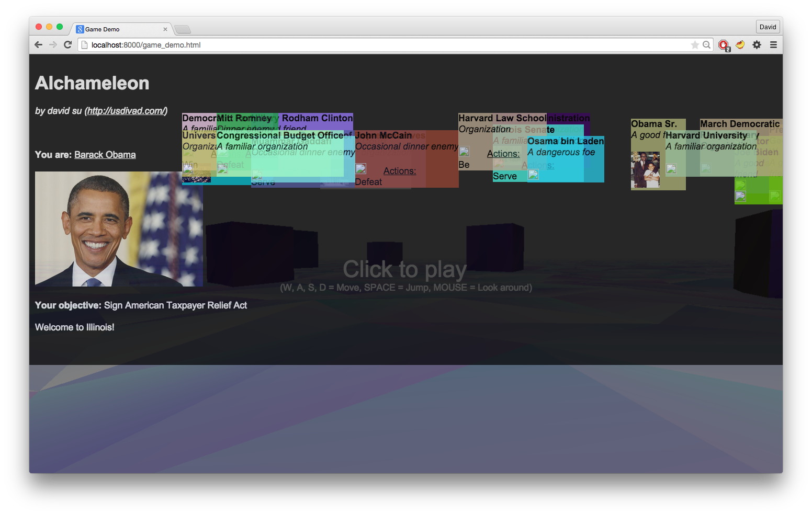Click the John McCain card title
The width and height of the screenshot is (812, 515).
point(384,135)
